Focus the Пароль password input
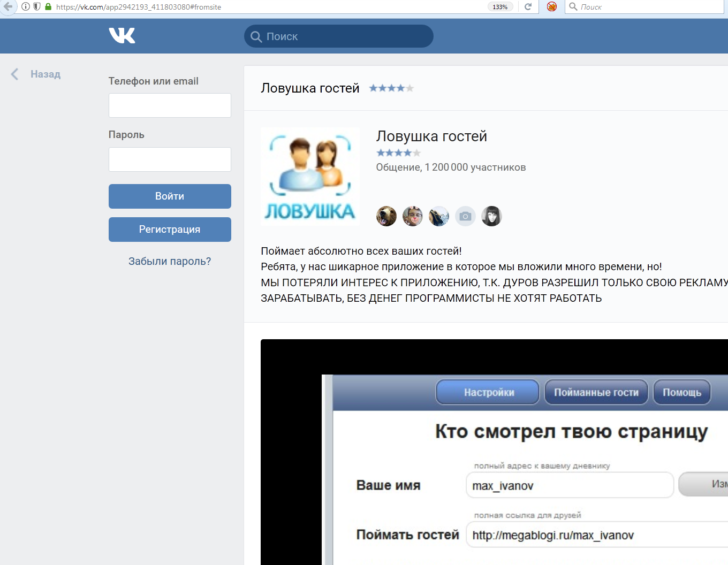This screenshot has height=565, width=728. coord(170,159)
